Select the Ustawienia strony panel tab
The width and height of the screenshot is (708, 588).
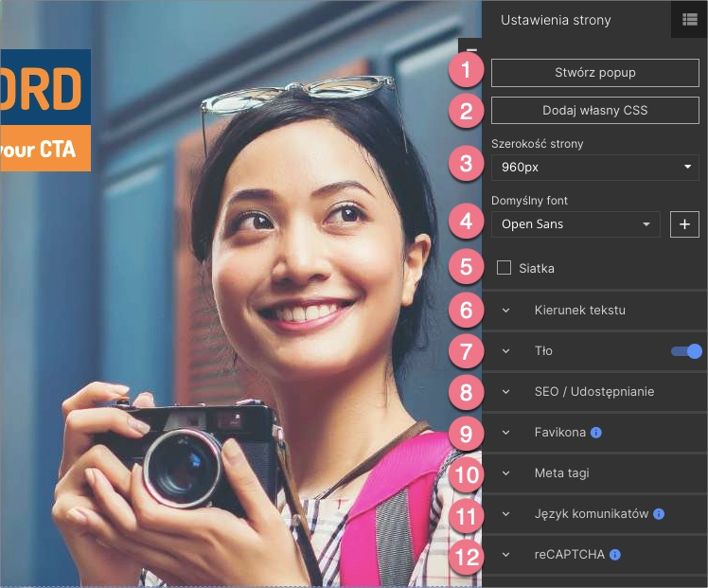(556, 20)
